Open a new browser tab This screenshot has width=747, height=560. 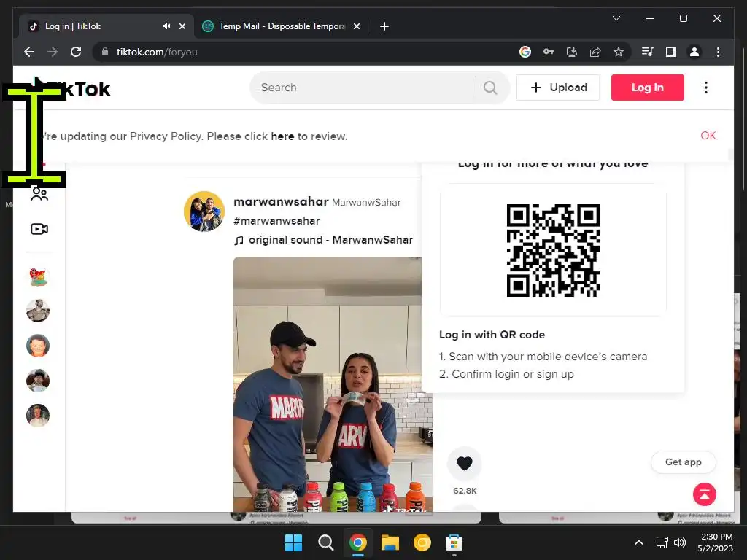[384, 26]
